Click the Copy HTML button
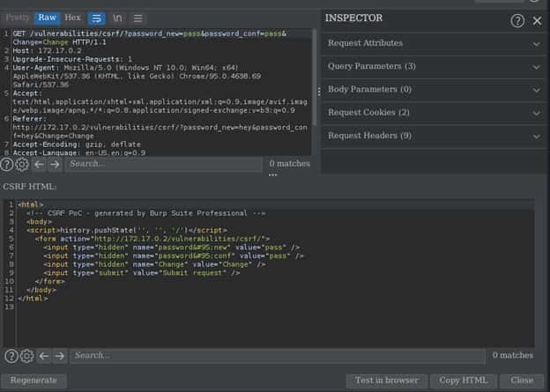The height and width of the screenshot is (392, 550). tap(464, 381)
